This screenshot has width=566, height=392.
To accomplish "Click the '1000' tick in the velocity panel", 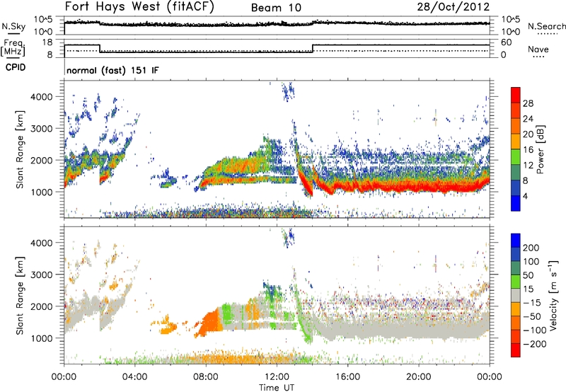I will click(41, 338).
